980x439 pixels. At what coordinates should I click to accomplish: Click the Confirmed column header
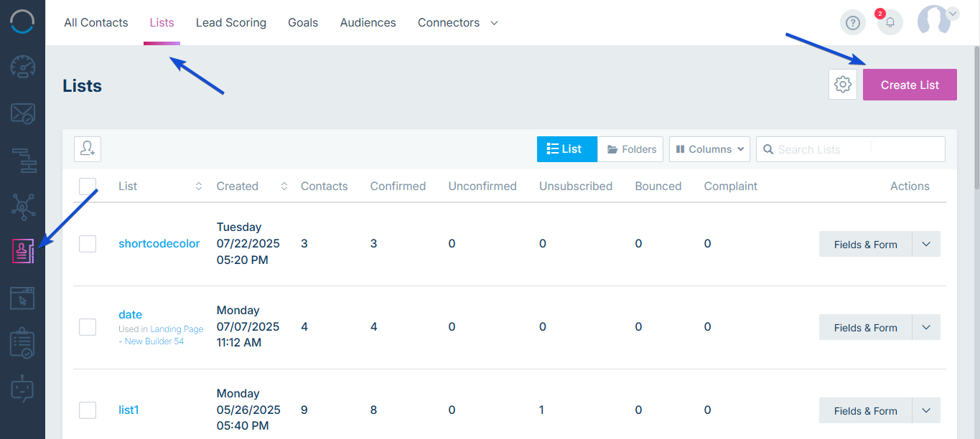(398, 186)
